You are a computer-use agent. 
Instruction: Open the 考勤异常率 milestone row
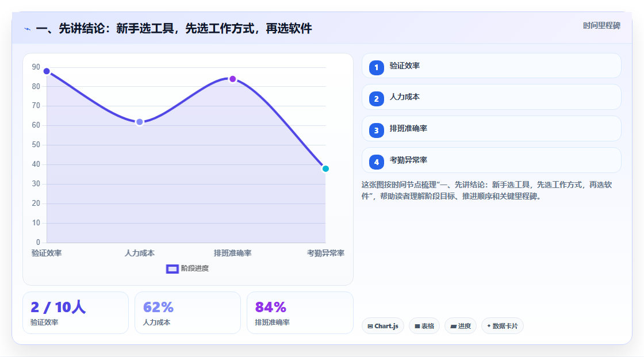tap(491, 160)
